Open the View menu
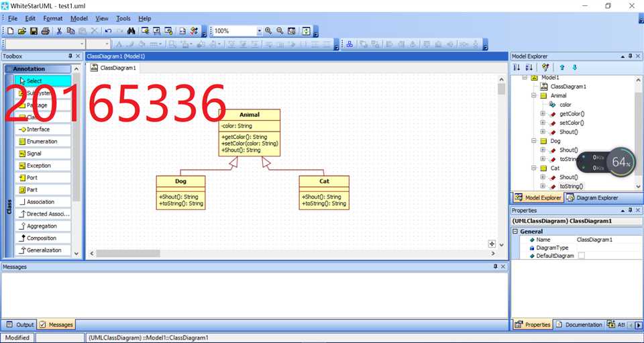Image resolution: width=644 pixels, height=343 pixels. pyautogui.click(x=102, y=19)
